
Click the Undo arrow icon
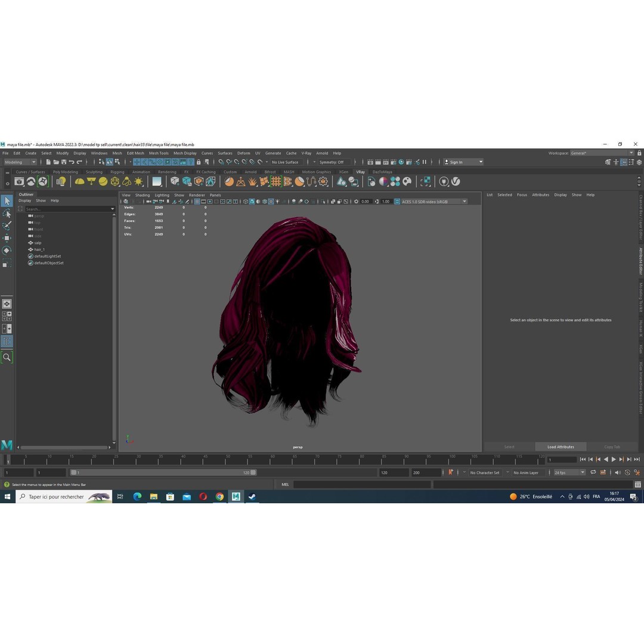72,162
